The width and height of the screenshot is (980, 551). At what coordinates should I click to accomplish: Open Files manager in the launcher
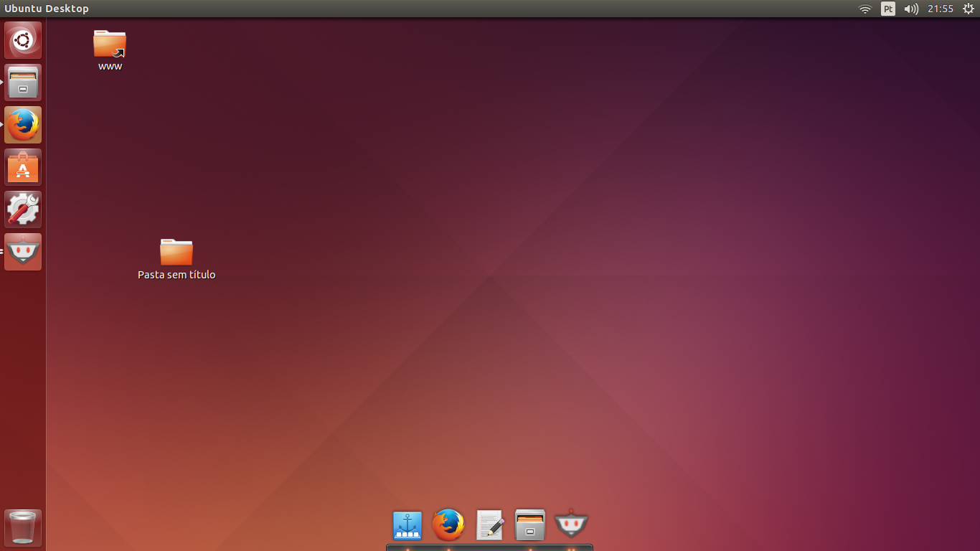coord(23,83)
